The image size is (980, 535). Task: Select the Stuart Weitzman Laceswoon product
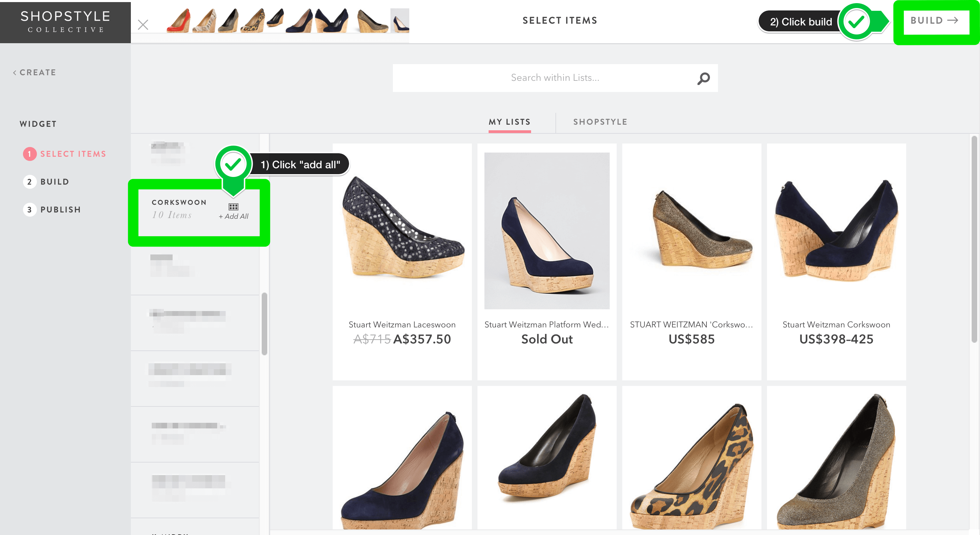click(402, 261)
